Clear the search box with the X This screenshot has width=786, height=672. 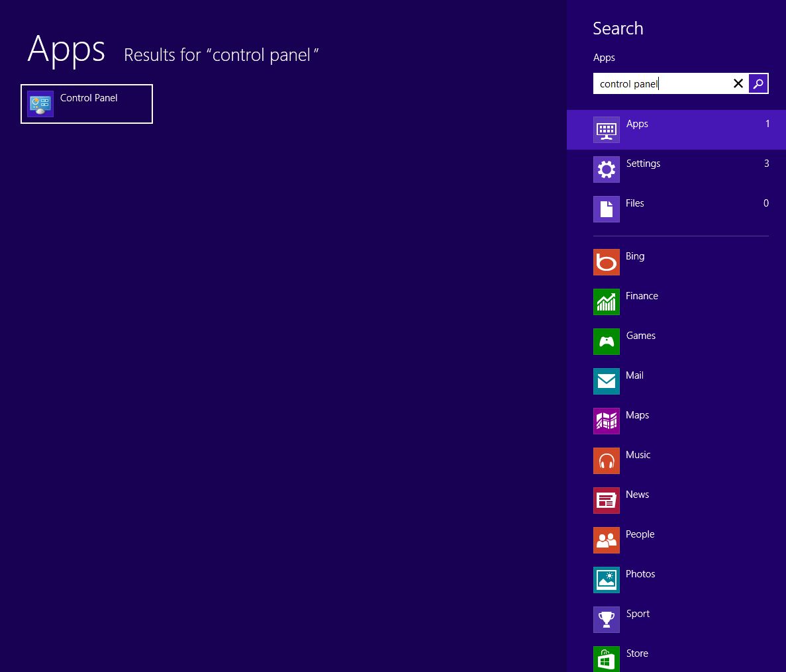pos(738,83)
